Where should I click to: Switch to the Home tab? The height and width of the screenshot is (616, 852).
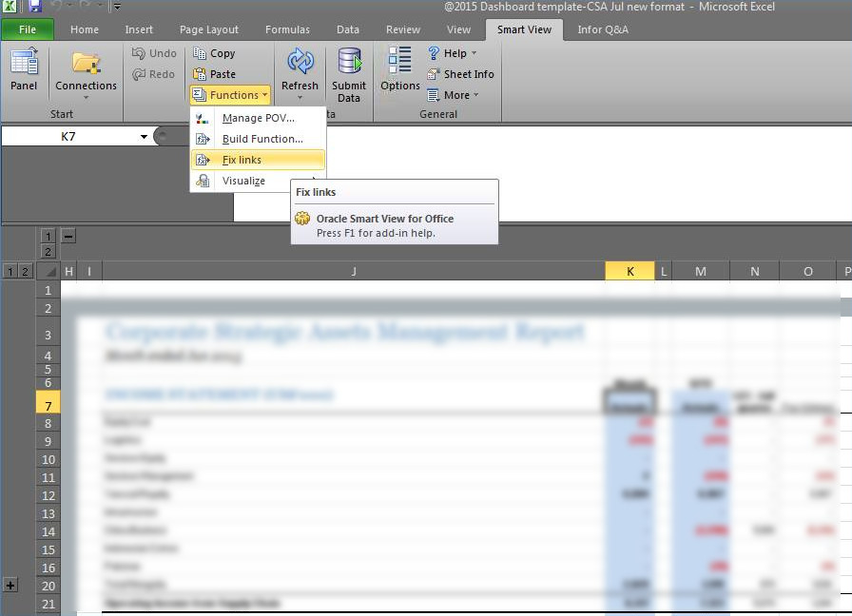[85, 29]
